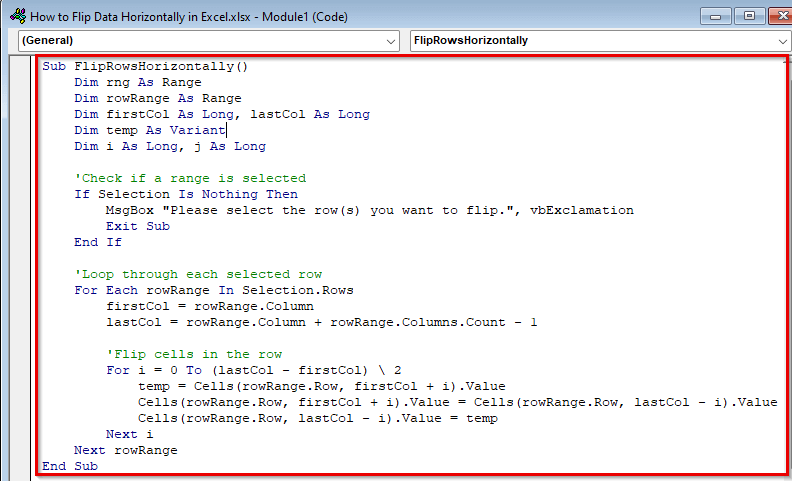Viewport: 792px width, 481px height.
Task: Click the 'firstCol = rowRange.Column' line
Action: (210, 307)
